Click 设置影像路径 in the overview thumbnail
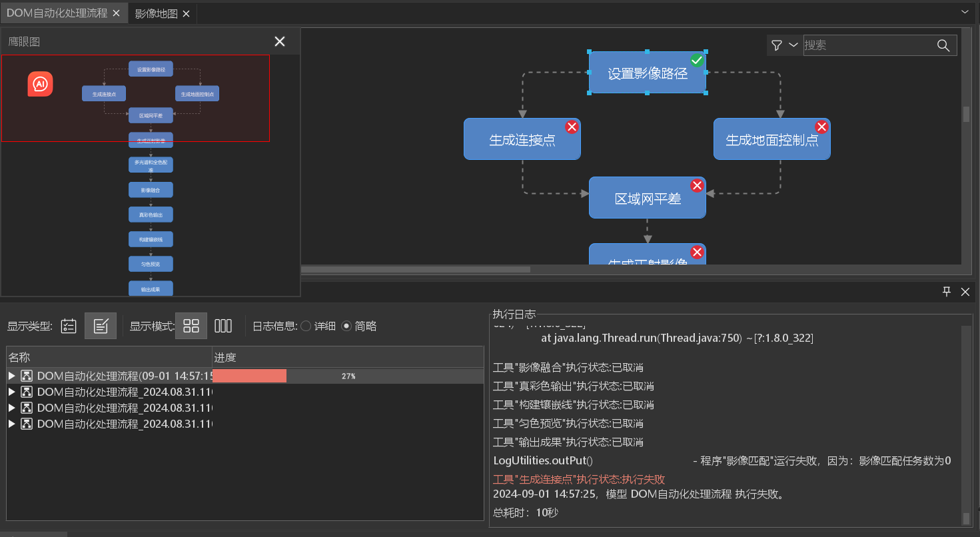This screenshot has width=980, height=537. [x=151, y=69]
